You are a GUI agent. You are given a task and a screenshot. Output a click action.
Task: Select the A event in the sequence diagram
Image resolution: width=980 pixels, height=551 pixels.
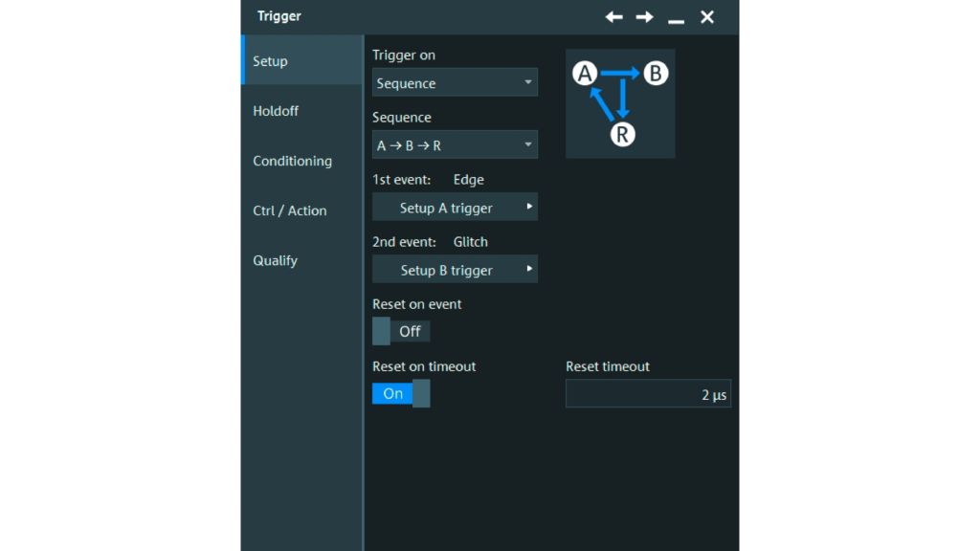tap(587, 72)
